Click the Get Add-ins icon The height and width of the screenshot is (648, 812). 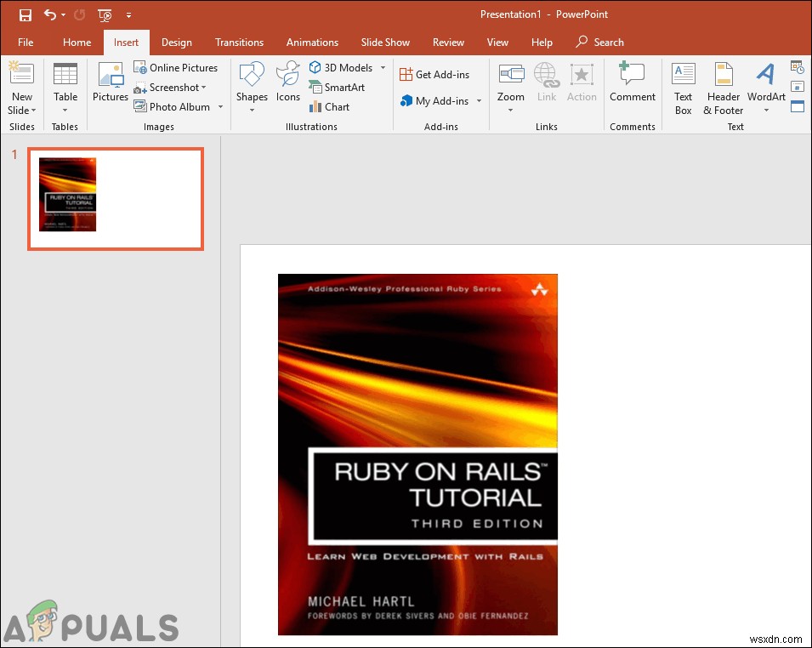pyautogui.click(x=436, y=74)
